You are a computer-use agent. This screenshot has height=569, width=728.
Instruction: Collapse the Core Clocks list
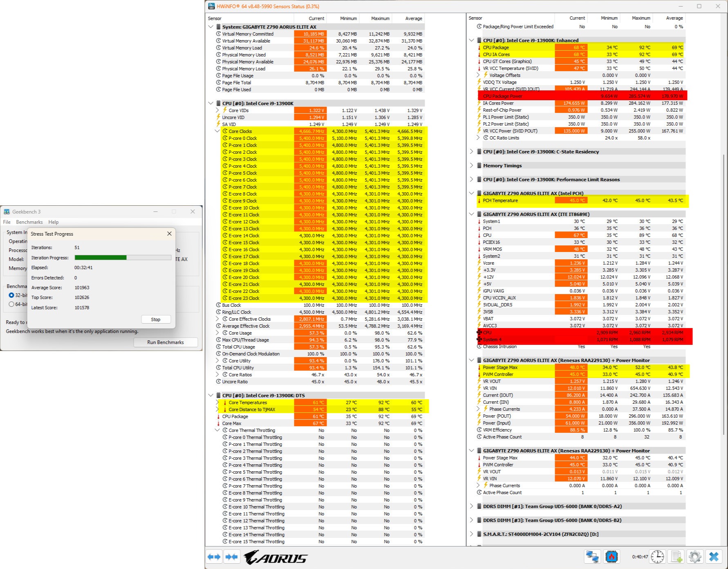[x=217, y=131]
